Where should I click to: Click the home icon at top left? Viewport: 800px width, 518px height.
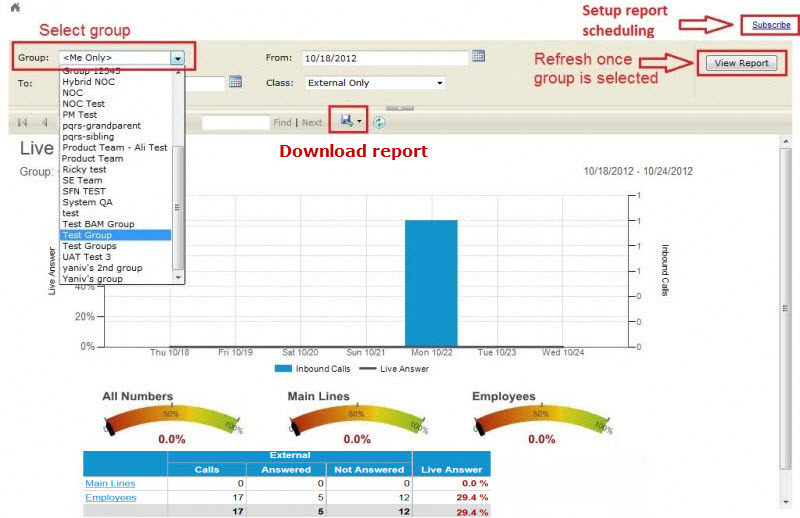tap(15, 7)
